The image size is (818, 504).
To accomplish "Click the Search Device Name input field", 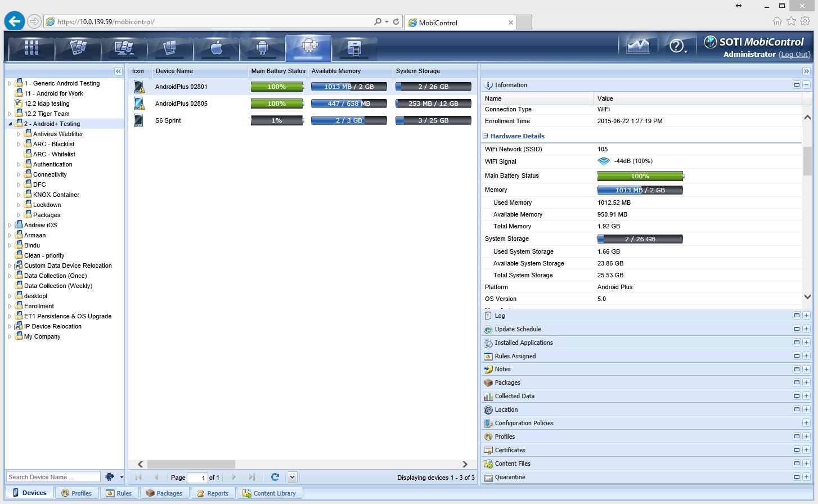I will pyautogui.click(x=53, y=477).
